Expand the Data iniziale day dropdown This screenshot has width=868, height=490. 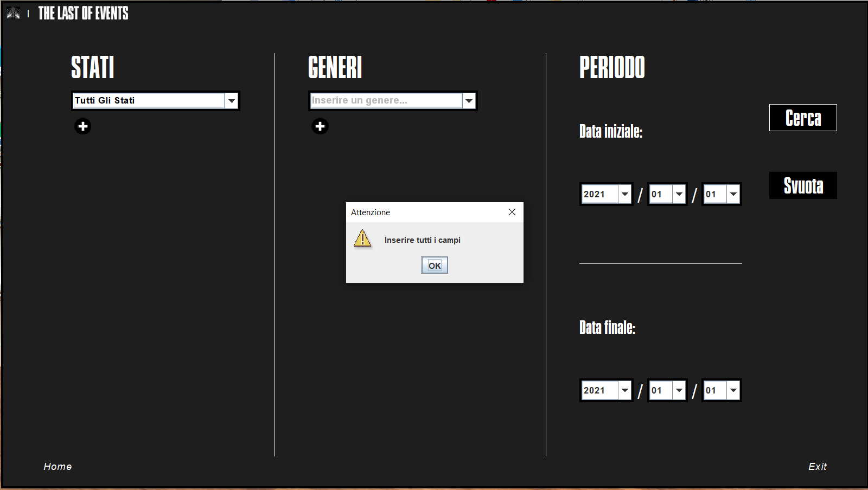coord(733,194)
